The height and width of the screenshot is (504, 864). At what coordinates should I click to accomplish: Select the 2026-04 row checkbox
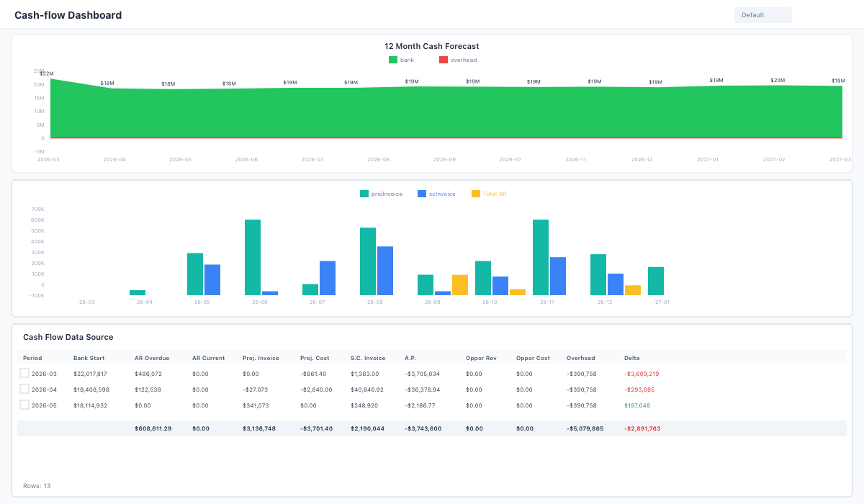(x=24, y=390)
